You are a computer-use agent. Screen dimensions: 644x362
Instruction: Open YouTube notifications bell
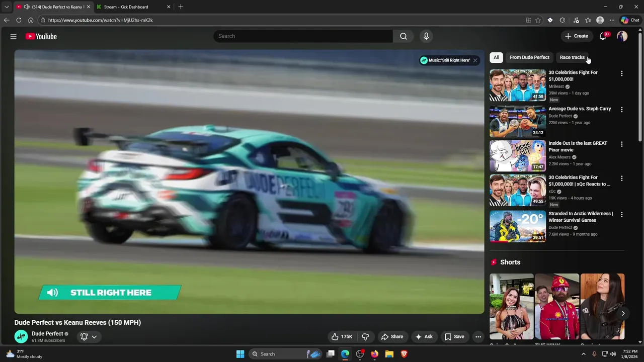pos(603,36)
